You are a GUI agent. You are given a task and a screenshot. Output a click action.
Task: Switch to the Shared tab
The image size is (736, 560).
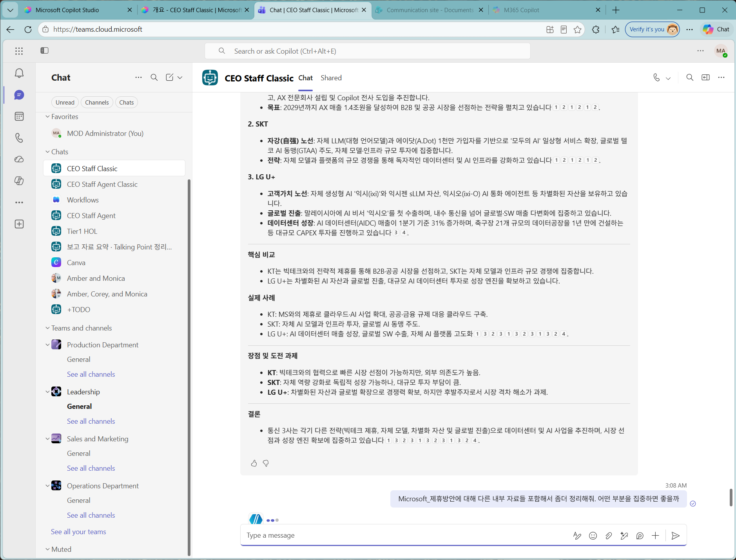(x=331, y=78)
